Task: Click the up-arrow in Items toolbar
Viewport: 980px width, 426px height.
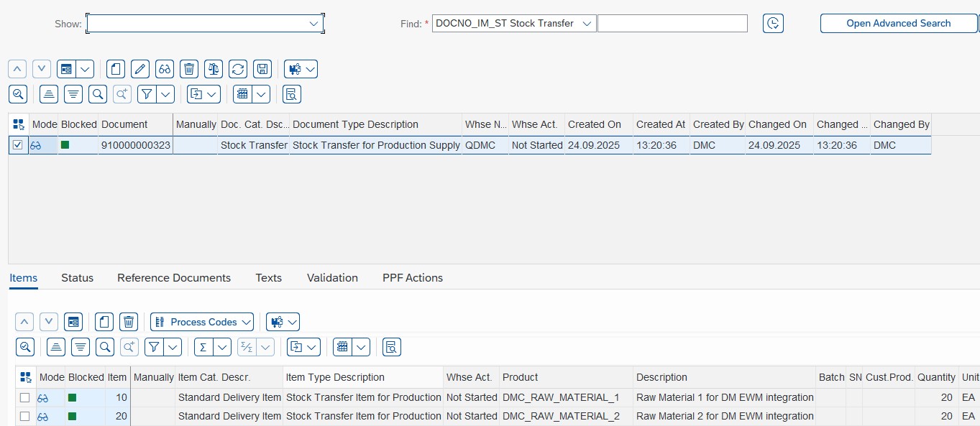Action: coord(24,322)
